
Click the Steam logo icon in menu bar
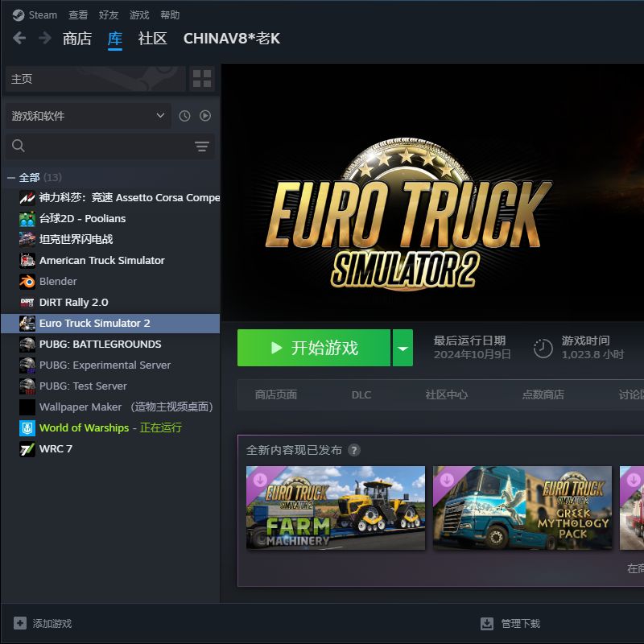(x=19, y=15)
